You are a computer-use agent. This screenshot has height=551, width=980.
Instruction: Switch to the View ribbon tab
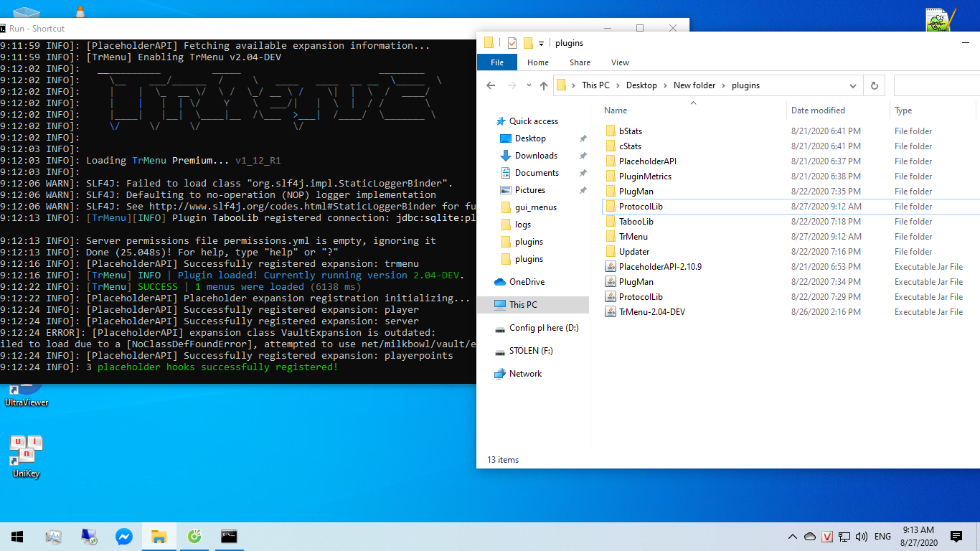point(620,62)
